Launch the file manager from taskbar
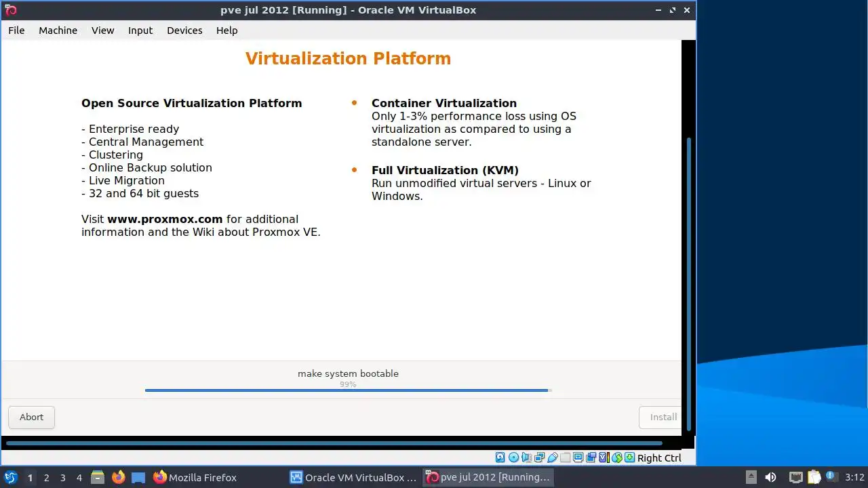The width and height of the screenshot is (868, 488). tap(98, 477)
